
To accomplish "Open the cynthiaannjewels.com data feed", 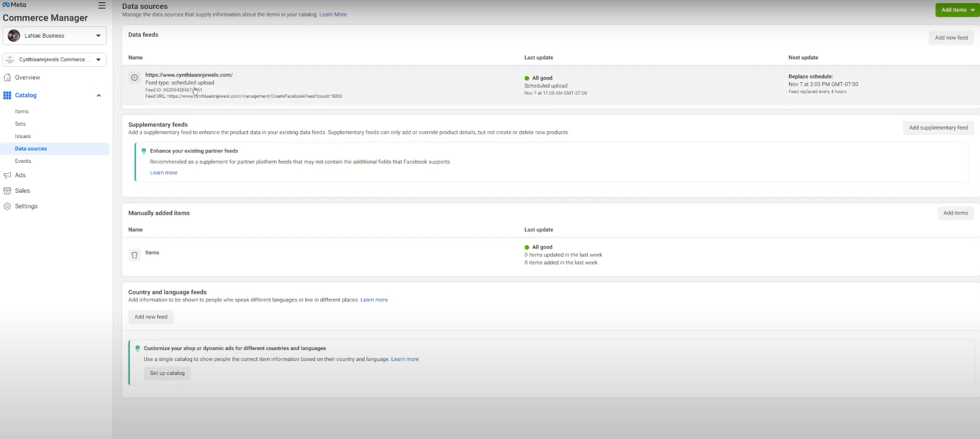I will click(189, 75).
